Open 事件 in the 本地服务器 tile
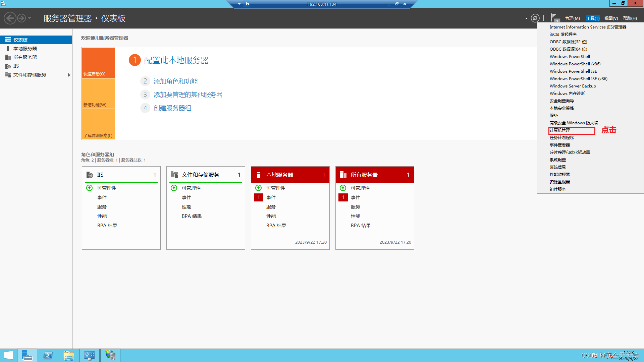The image size is (644, 362). tap(271, 197)
